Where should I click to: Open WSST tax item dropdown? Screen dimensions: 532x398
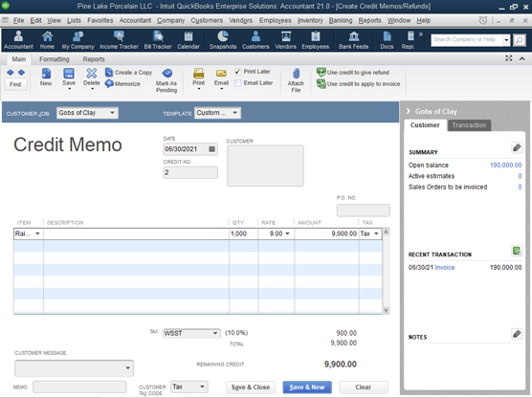[x=215, y=333]
